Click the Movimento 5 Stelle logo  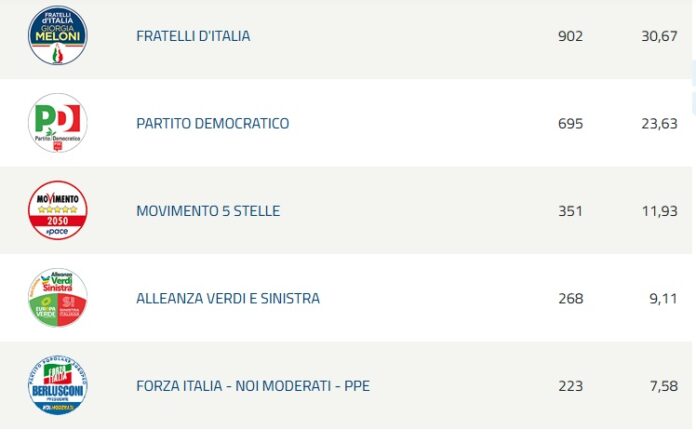[x=58, y=211]
